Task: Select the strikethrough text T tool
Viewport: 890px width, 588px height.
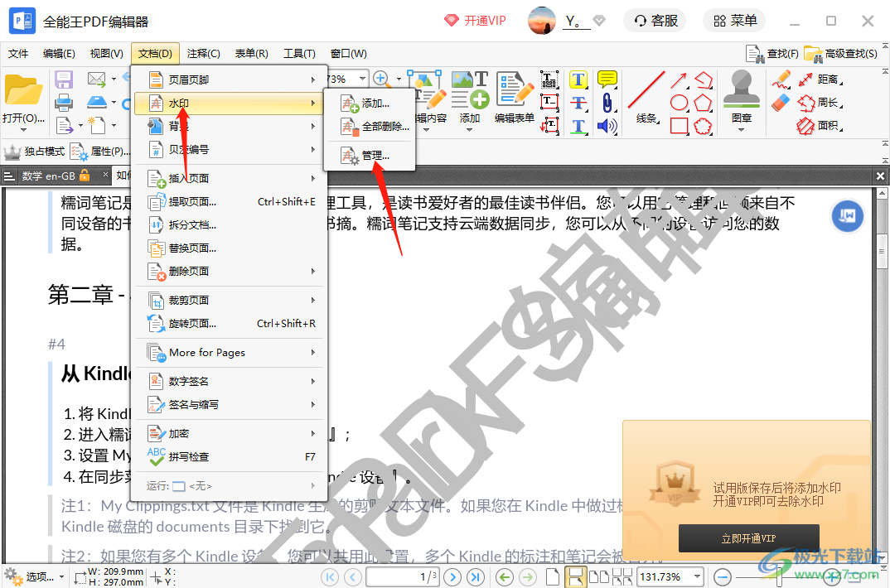Action: pos(578,103)
